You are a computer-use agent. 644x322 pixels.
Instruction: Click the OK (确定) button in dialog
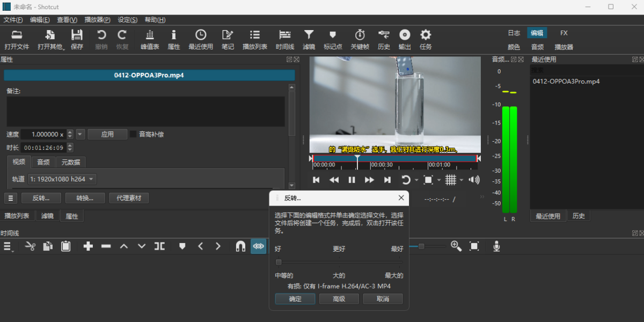tap(295, 299)
